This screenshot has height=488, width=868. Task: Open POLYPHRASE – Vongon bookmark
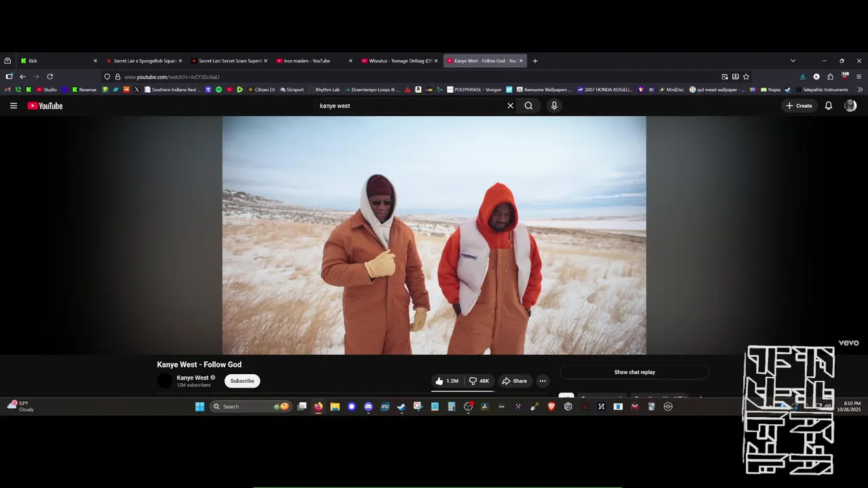point(474,89)
